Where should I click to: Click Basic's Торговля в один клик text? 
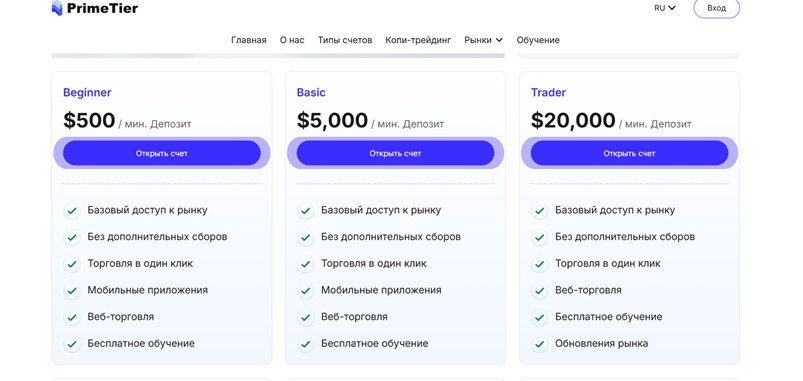[x=374, y=264]
